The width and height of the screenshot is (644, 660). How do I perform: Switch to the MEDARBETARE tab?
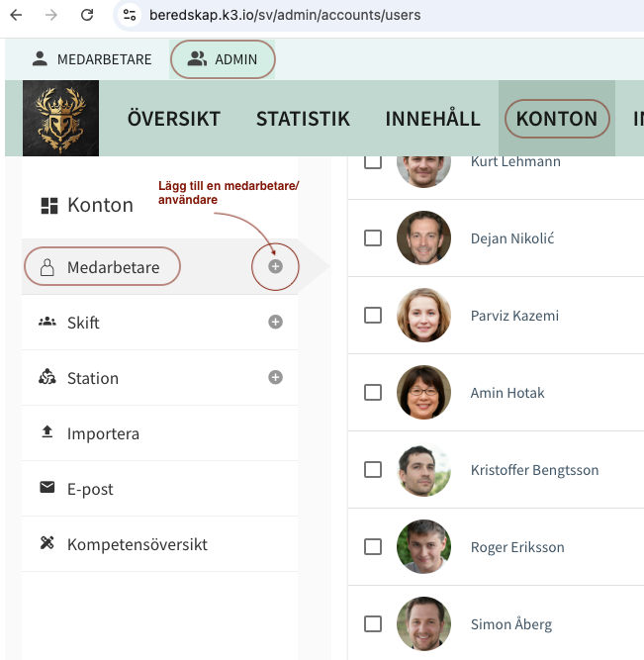pyautogui.click(x=92, y=59)
